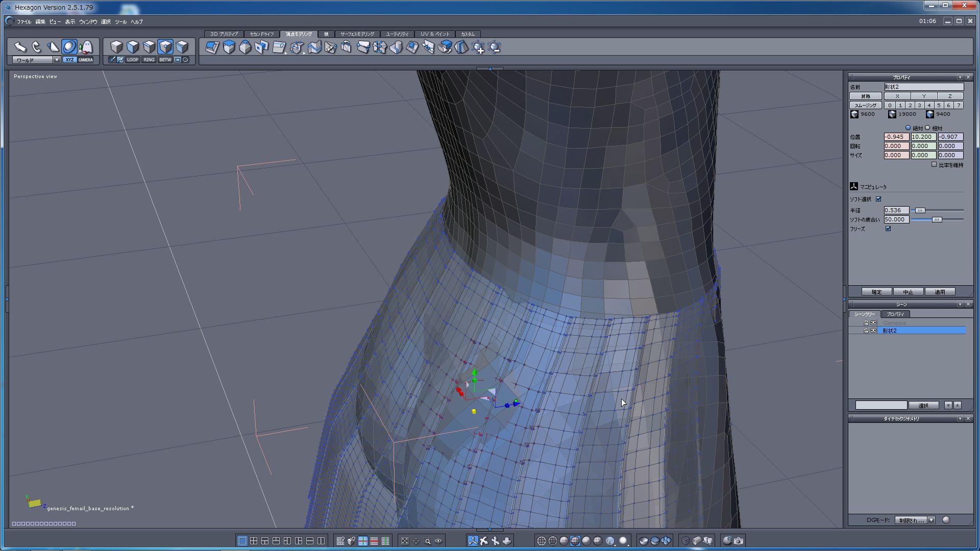
Task: Select the four-view layout icon
Action: coord(254,541)
